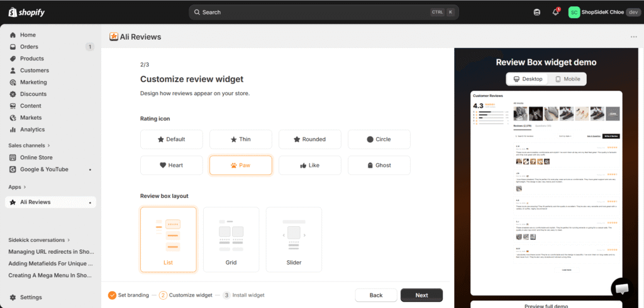Open Creating A Mega Menu conversation
644x308 pixels.
coord(50,275)
